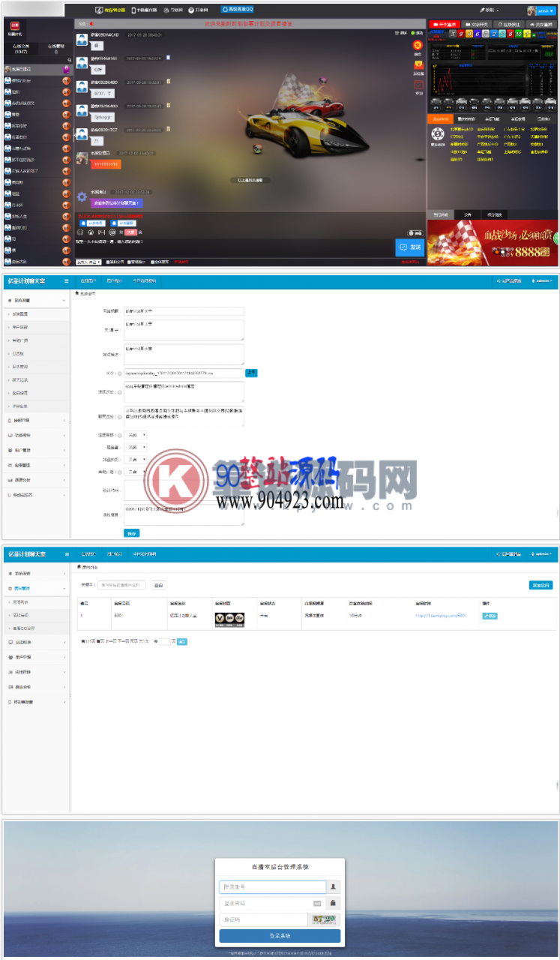Toggle the third checkbox in chat bottom bar
Viewport: 560px width, 960px height.
click(152, 262)
